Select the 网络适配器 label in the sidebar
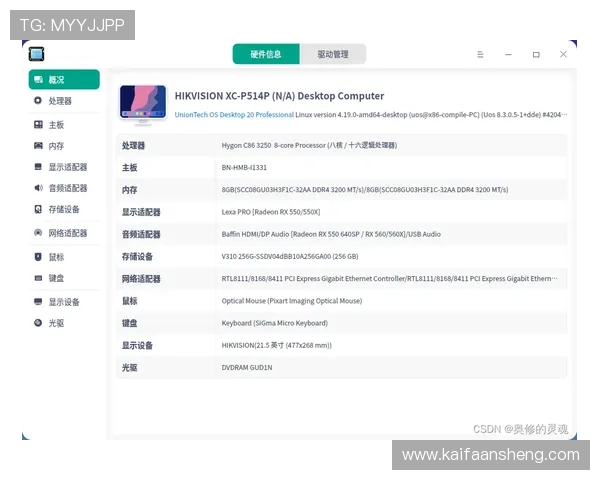 point(68,233)
